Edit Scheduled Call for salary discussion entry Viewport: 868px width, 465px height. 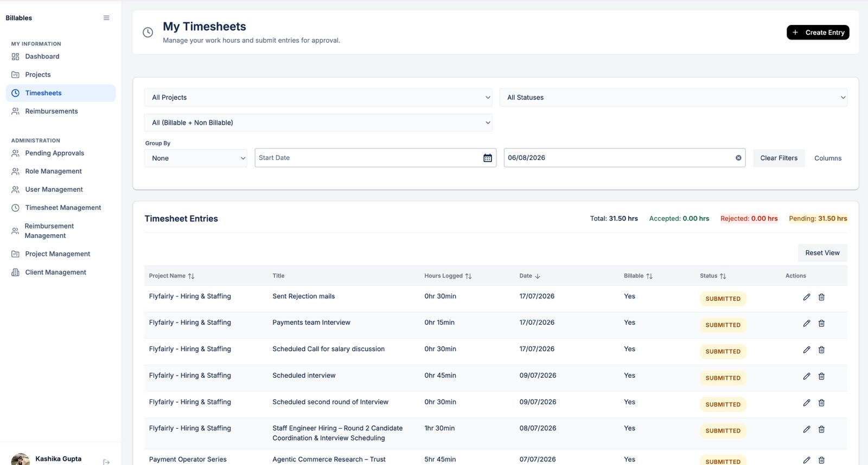click(807, 350)
